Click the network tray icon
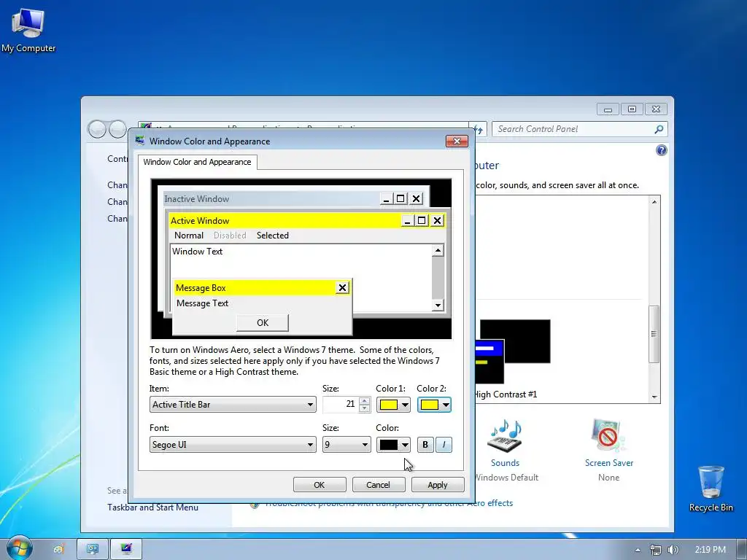747x560 pixels. coord(656,550)
